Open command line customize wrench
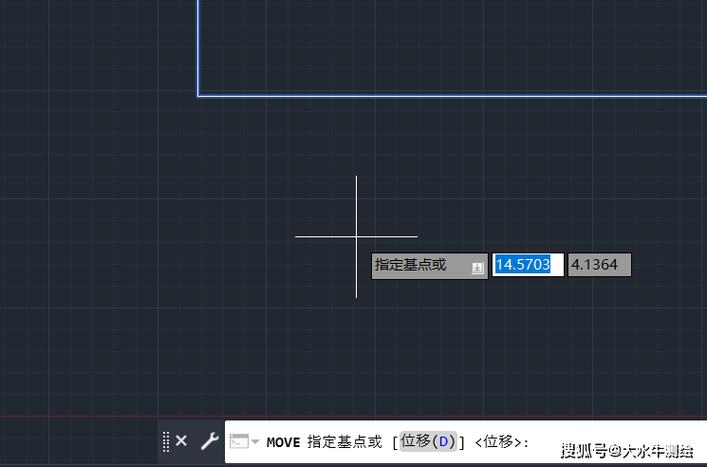Screen dimensions: 707x467 pos(210,441)
